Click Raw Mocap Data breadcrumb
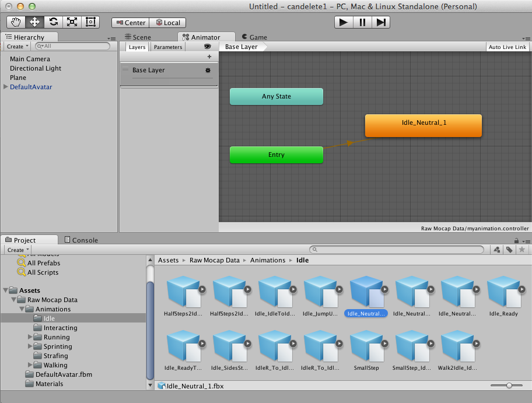 click(215, 260)
